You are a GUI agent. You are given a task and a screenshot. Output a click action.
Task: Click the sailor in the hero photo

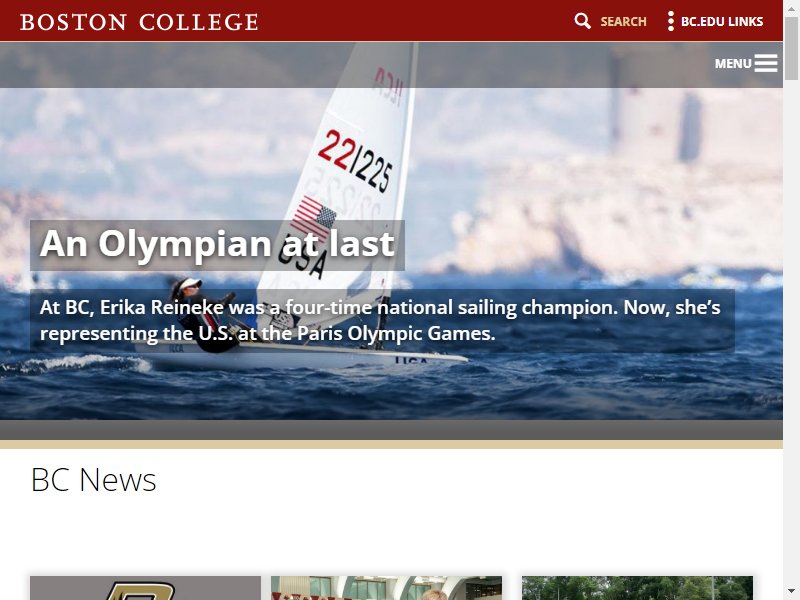(204, 314)
